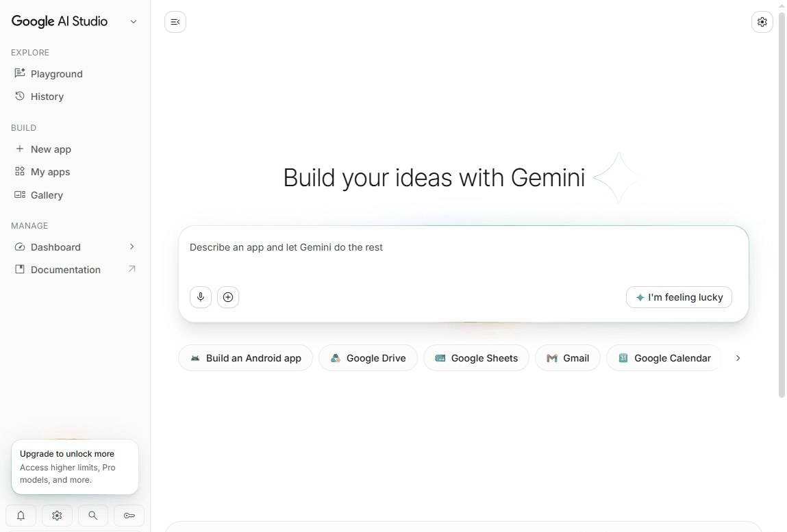Expand the Dashboard chevron
This screenshot has height=532, width=787.
pos(132,246)
